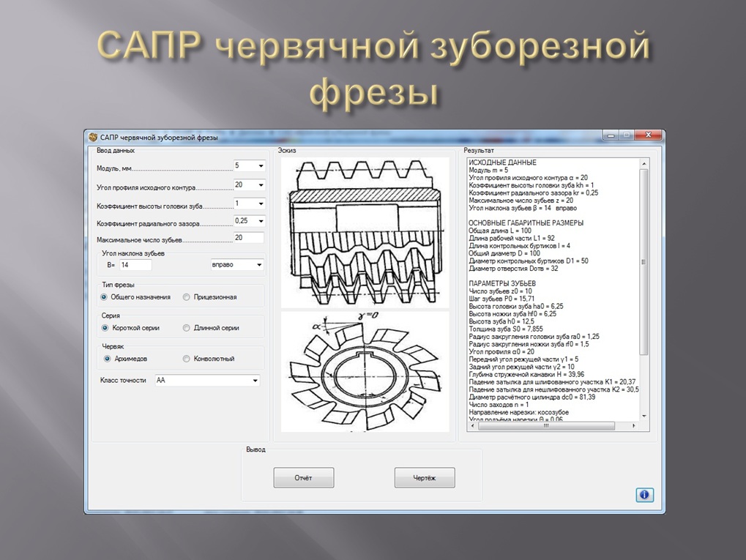Click the hob end-view sketch image
Viewport: 746px width, 560px height.
coord(365,372)
